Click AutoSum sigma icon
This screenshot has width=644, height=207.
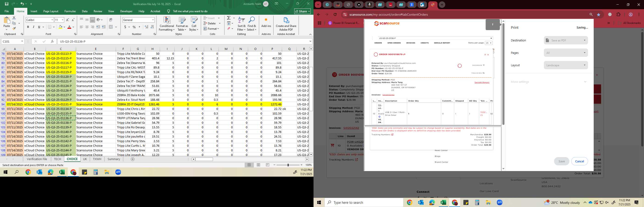click(x=229, y=18)
